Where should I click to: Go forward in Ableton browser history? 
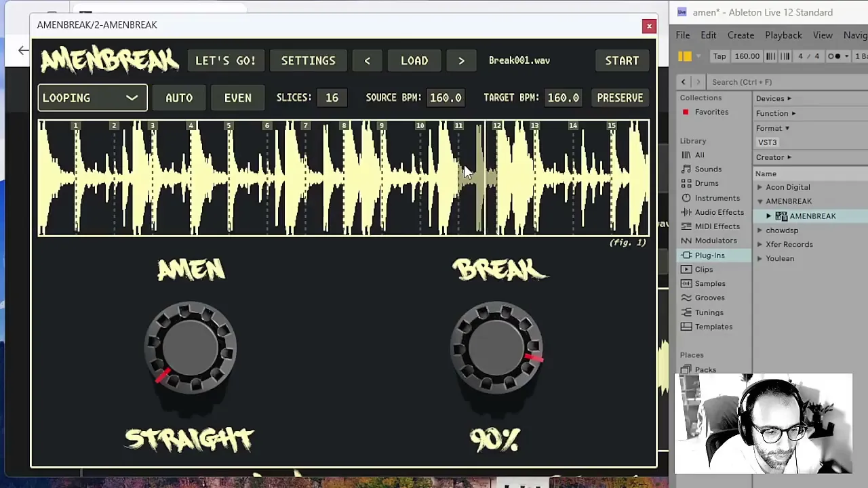pyautogui.click(x=698, y=82)
